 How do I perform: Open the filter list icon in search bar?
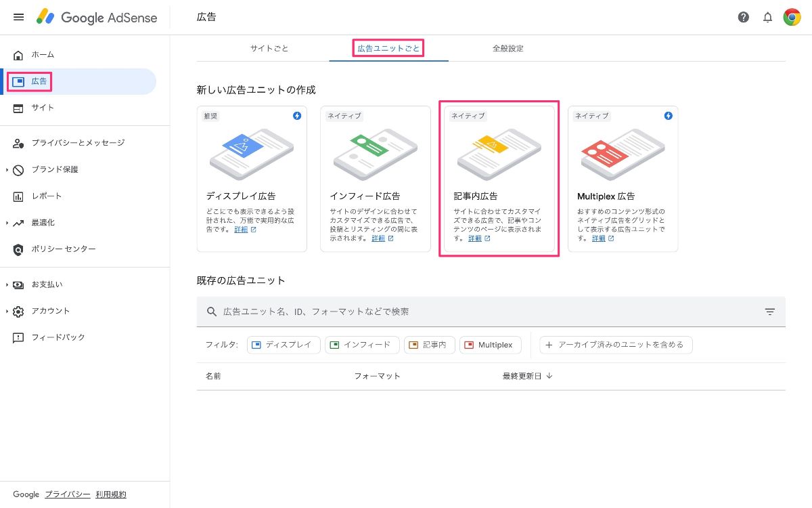(770, 312)
